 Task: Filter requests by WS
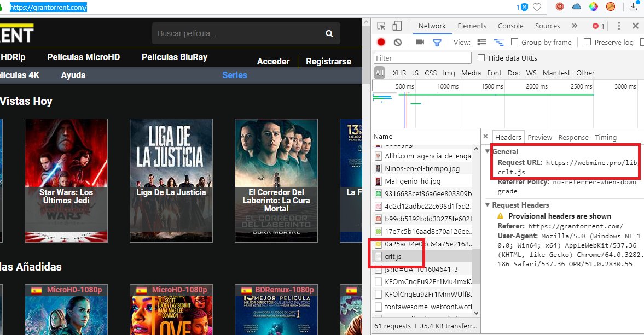coord(531,73)
